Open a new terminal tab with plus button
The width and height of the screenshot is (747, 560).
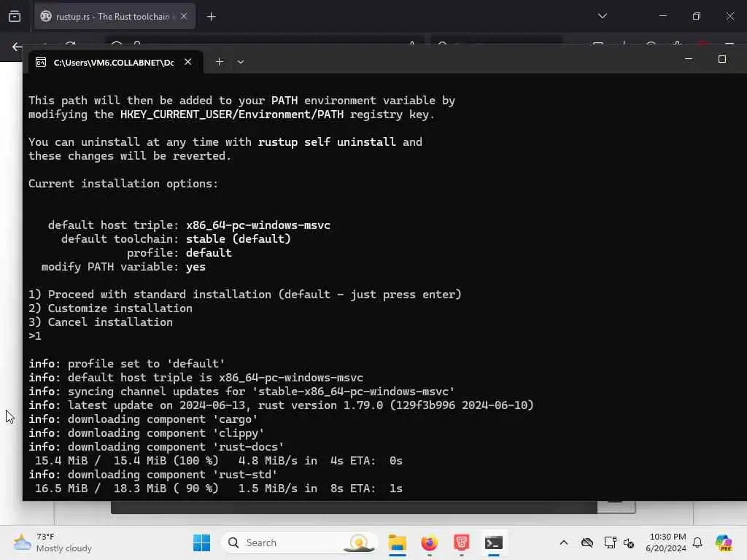click(x=219, y=62)
